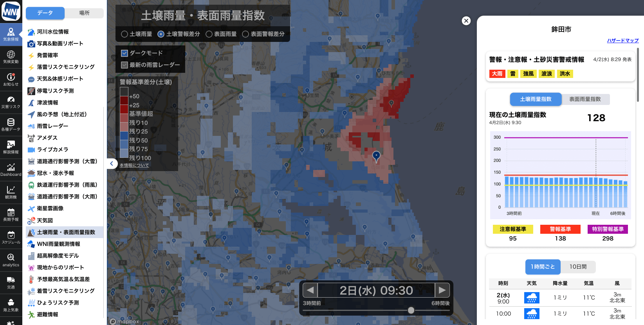Enable 最新の雨雲レーダー checkbox
644x325 pixels.
click(124, 65)
